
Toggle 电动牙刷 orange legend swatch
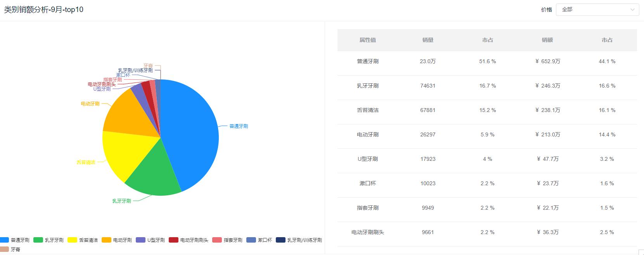click(x=106, y=240)
